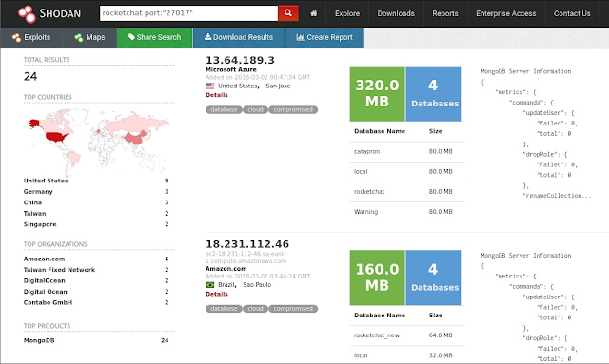Open Details for the Amazon.com Brazil result

[217, 295]
